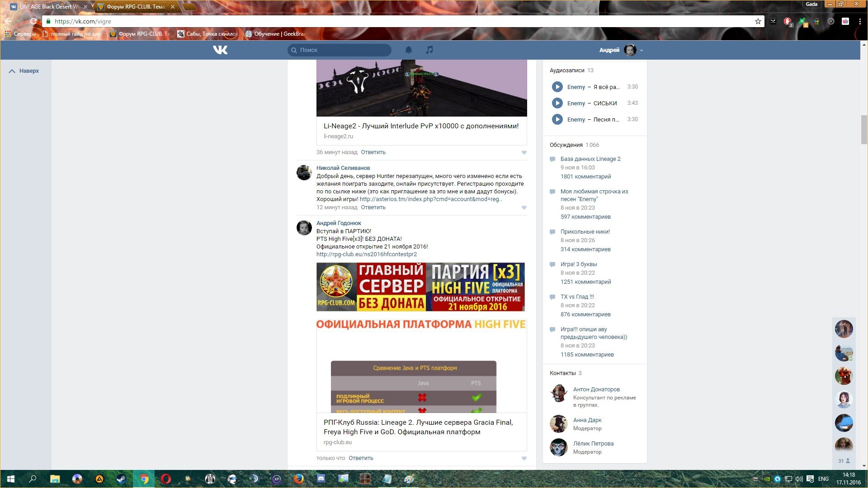
Task: Play Enemy – СИСЬКИ audio track
Action: 557,103
